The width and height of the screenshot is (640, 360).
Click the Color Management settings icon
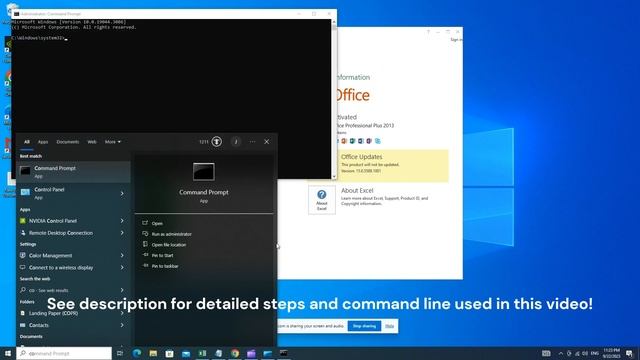click(x=23, y=256)
